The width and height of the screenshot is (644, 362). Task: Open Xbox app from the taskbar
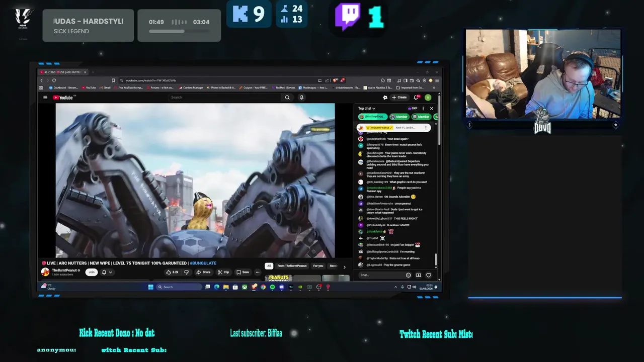click(245, 287)
